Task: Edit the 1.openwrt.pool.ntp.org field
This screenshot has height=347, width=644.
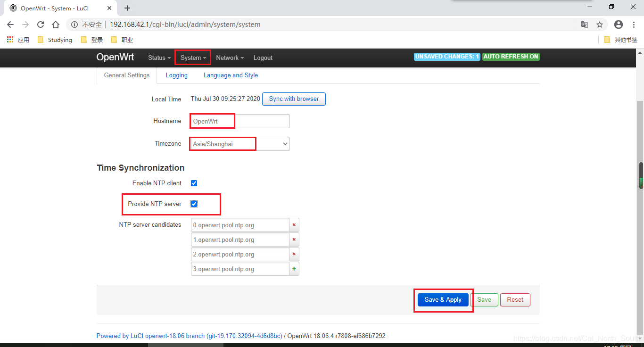Action: [240, 240]
